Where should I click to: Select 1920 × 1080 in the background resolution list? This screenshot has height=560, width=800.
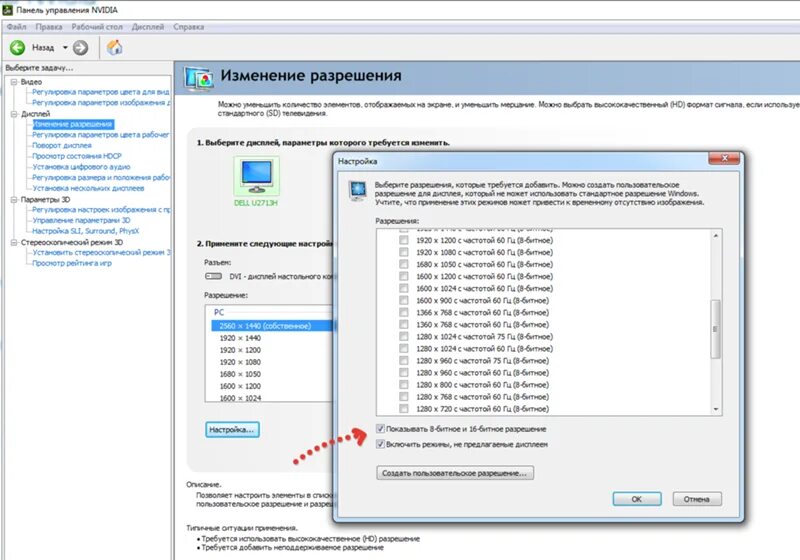240,362
